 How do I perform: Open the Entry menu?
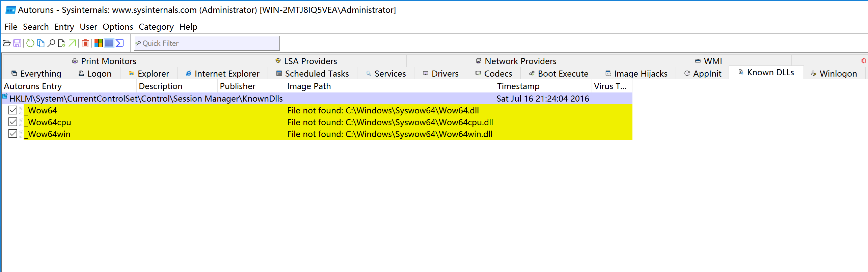click(x=64, y=27)
